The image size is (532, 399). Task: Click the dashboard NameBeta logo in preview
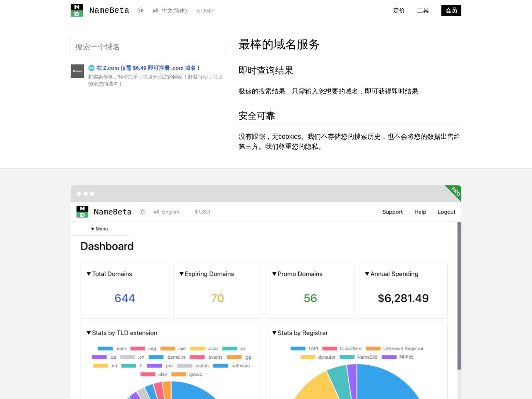click(x=82, y=212)
